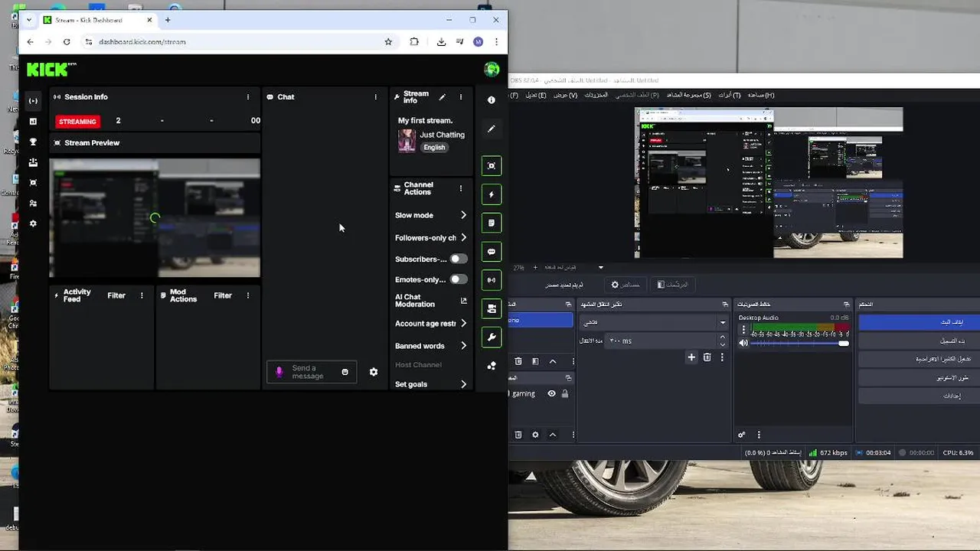Open the OBS (T) tools menu
This screenshot has height=551, width=980.
point(729,95)
